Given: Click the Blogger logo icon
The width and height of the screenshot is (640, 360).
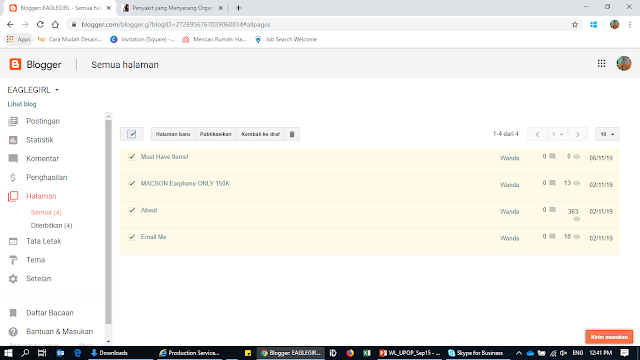Looking at the screenshot, I should 15,64.
